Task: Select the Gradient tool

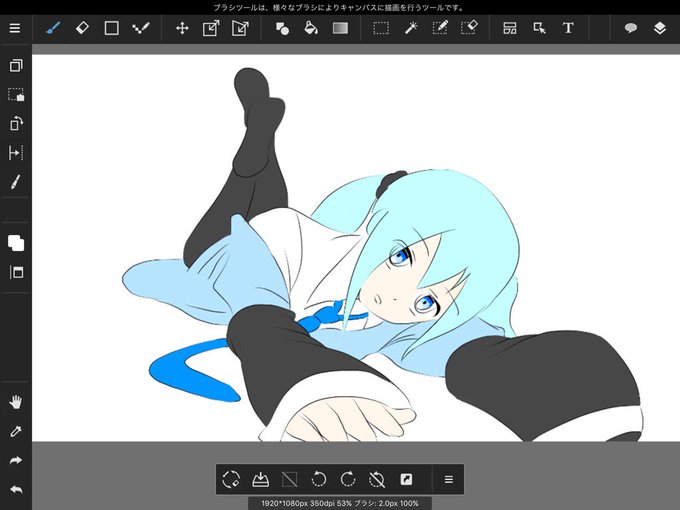Action: tap(340, 28)
